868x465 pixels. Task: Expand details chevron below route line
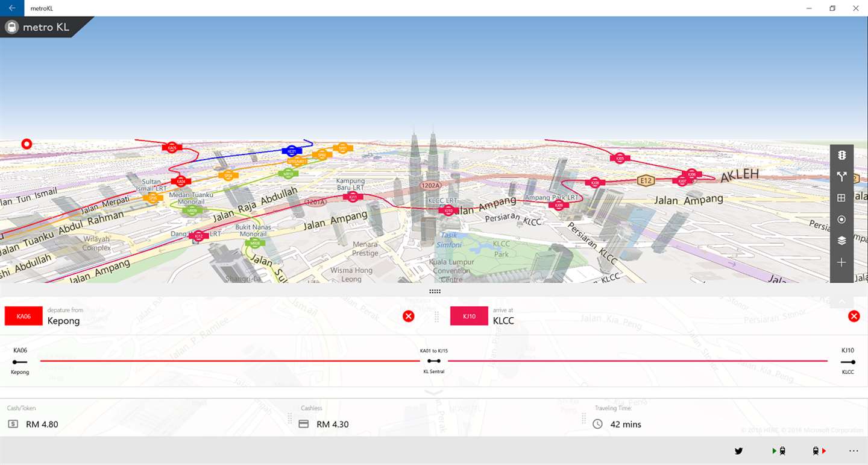point(434,392)
